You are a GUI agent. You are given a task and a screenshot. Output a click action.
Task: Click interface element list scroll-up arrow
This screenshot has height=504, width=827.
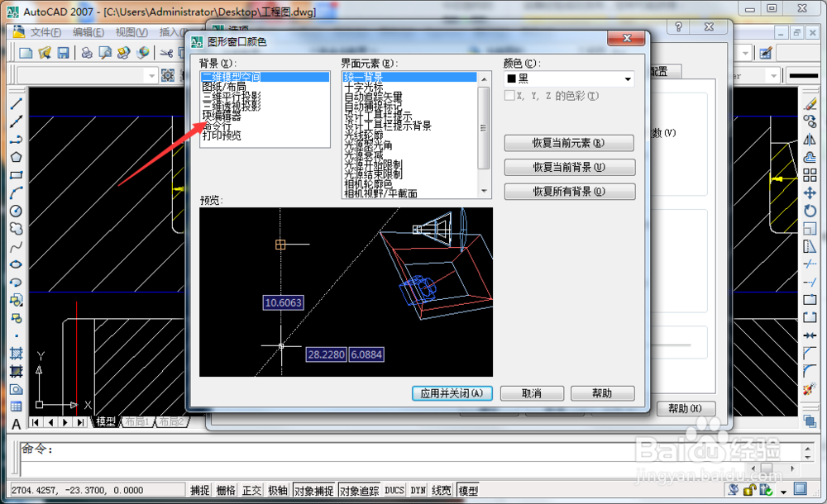484,78
